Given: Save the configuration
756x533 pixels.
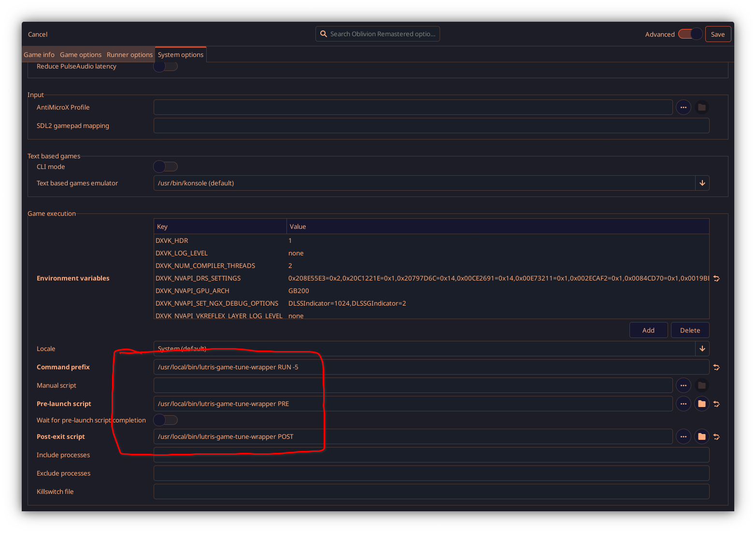Looking at the screenshot, I should tap(718, 34).
